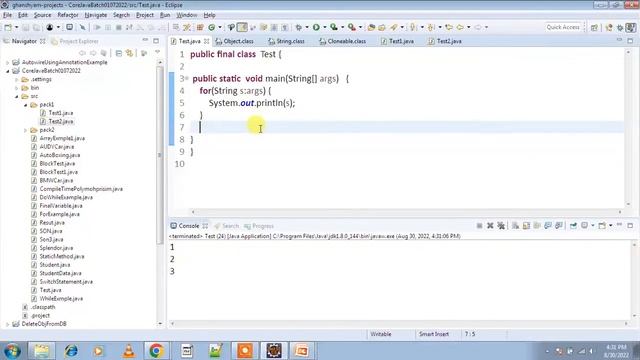Click Clear Console icon
The width and height of the screenshot is (640, 360).
[x=516, y=226]
